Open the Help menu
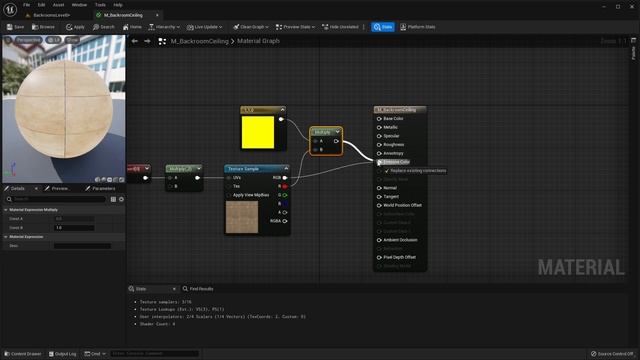The width and height of the screenshot is (640, 360). [118, 5]
